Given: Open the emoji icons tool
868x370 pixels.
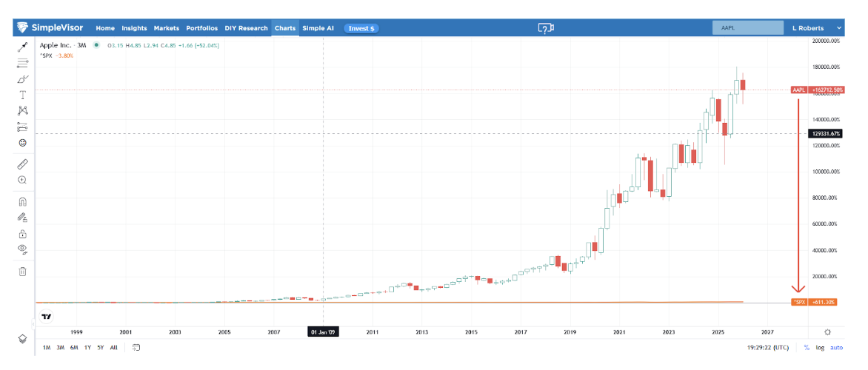Looking at the screenshot, I should (x=23, y=144).
